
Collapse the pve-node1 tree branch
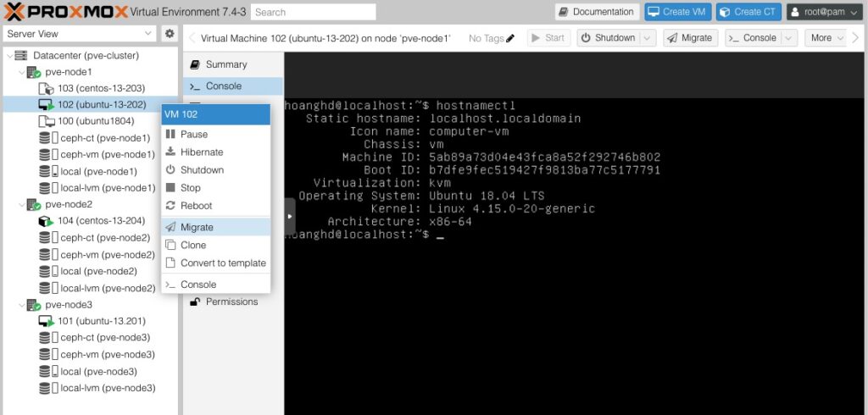(x=21, y=72)
